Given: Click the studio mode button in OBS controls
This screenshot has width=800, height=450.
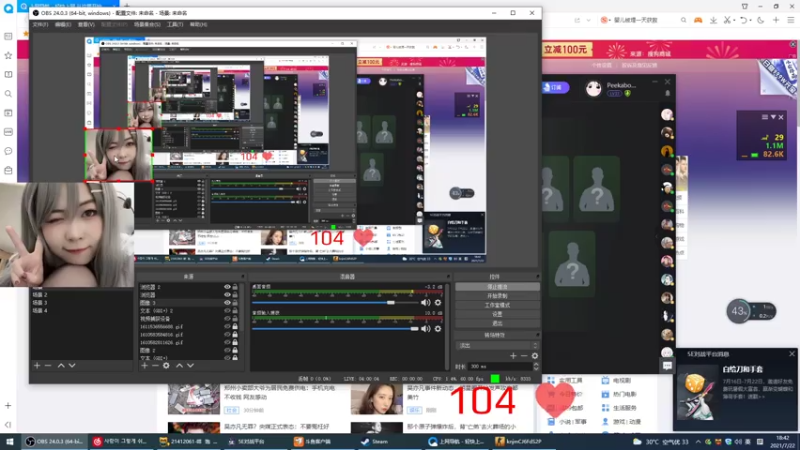Looking at the screenshot, I should [x=497, y=305].
